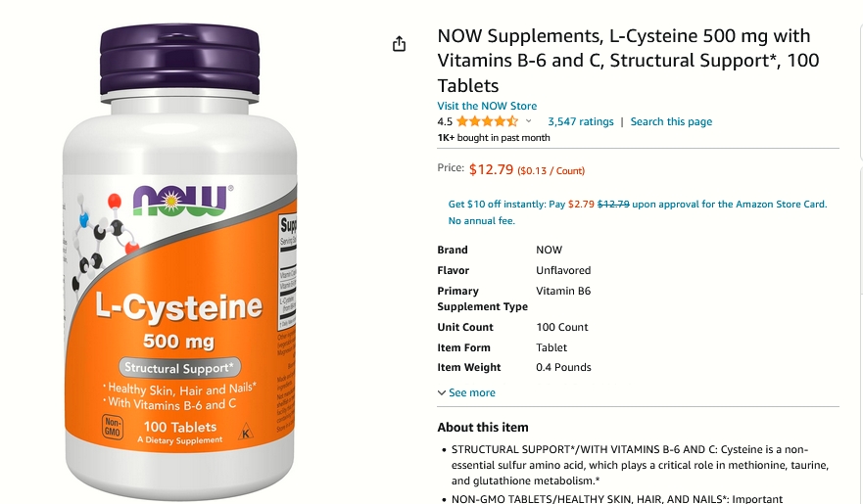863x504 pixels.
Task: Click the $12.79 price
Action: tap(491, 169)
